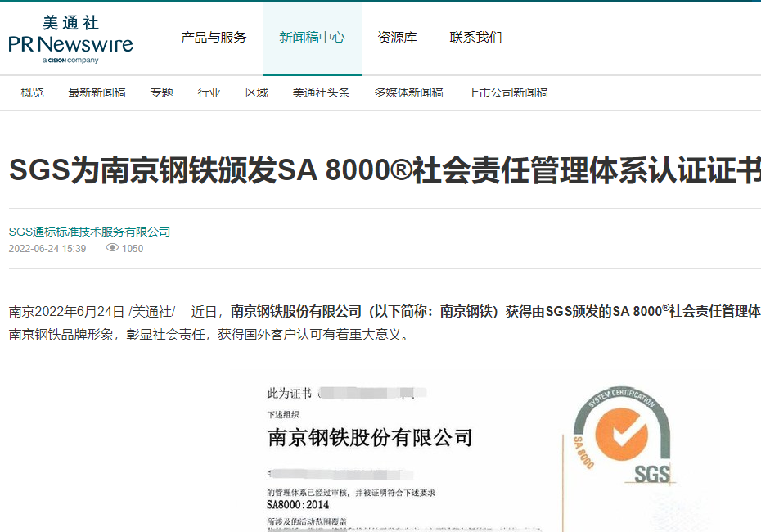Image resolution: width=761 pixels, height=532 pixels.
Task: Switch to the 资源库 tab
Action: pos(397,37)
